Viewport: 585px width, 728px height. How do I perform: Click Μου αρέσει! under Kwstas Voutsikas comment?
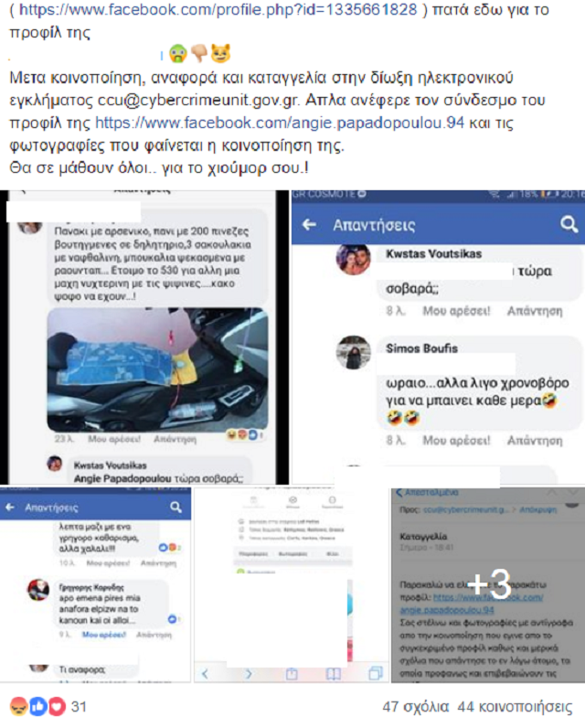456,311
